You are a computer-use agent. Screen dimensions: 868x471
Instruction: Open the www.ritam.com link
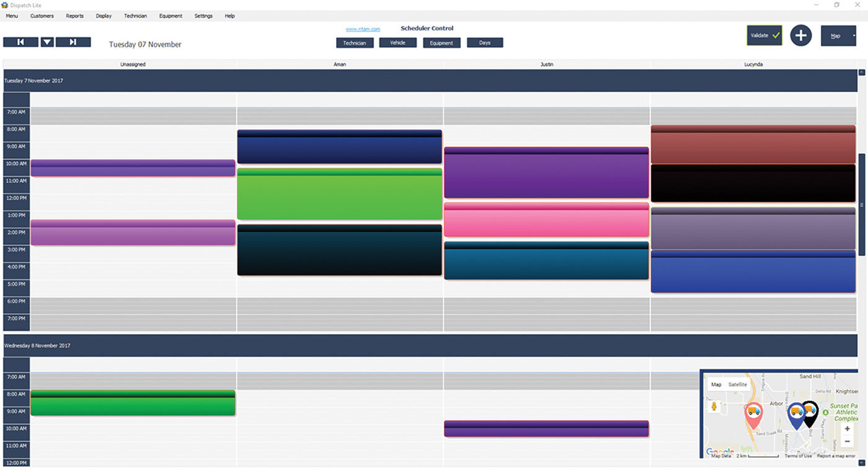pos(363,29)
